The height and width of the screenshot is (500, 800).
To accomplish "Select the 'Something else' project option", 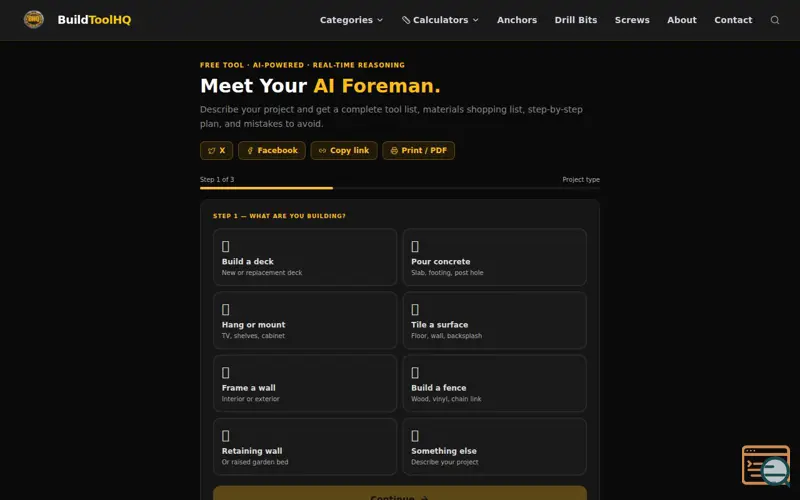I will 494,446.
